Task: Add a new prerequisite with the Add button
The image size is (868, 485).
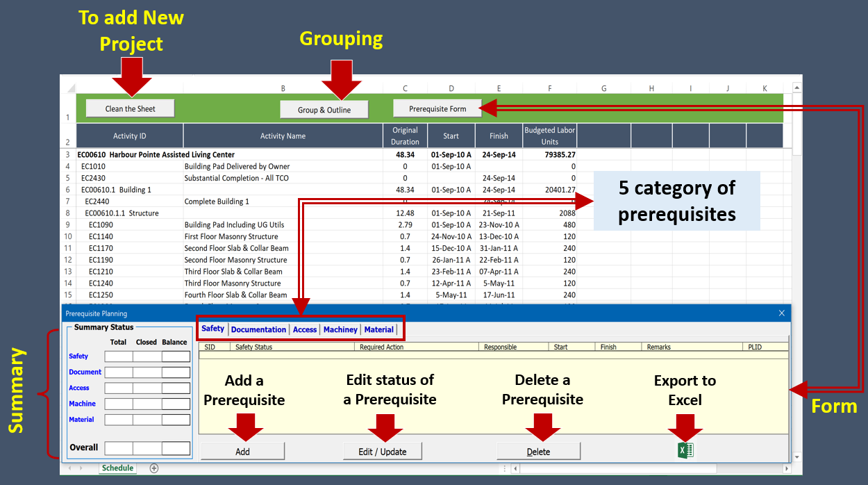Action: [x=242, y=450]
